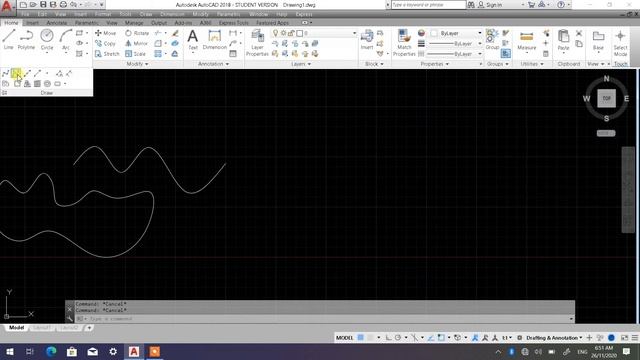Click the Stretch tool
The height and width of the screenshot is (360, 640).
tap(107, 54)
